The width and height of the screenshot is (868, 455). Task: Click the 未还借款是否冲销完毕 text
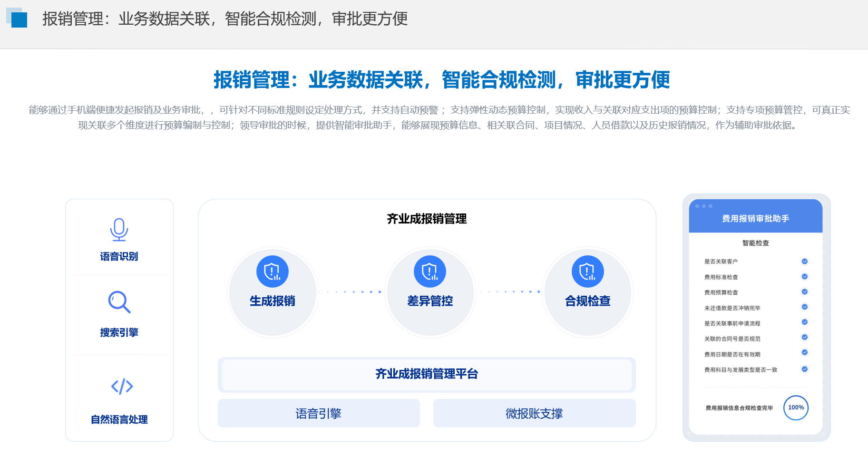point(732,308)
